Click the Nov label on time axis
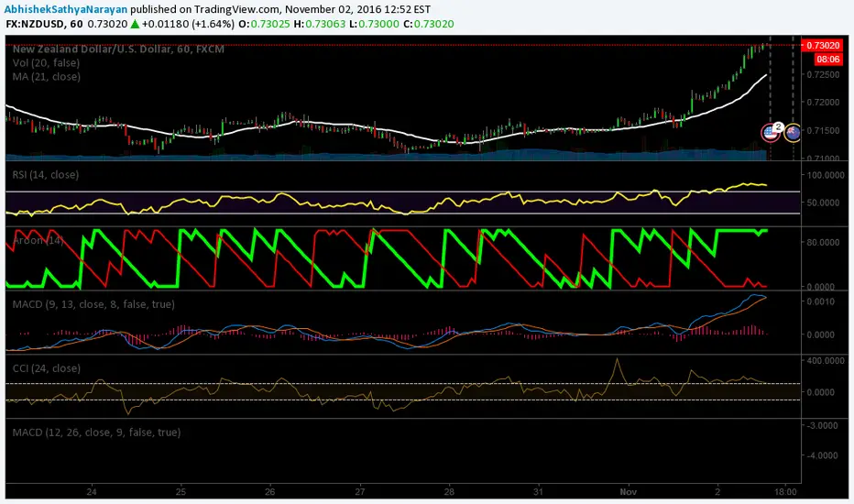The height and width of the screenshot is (504, 854). coord(628,491)
